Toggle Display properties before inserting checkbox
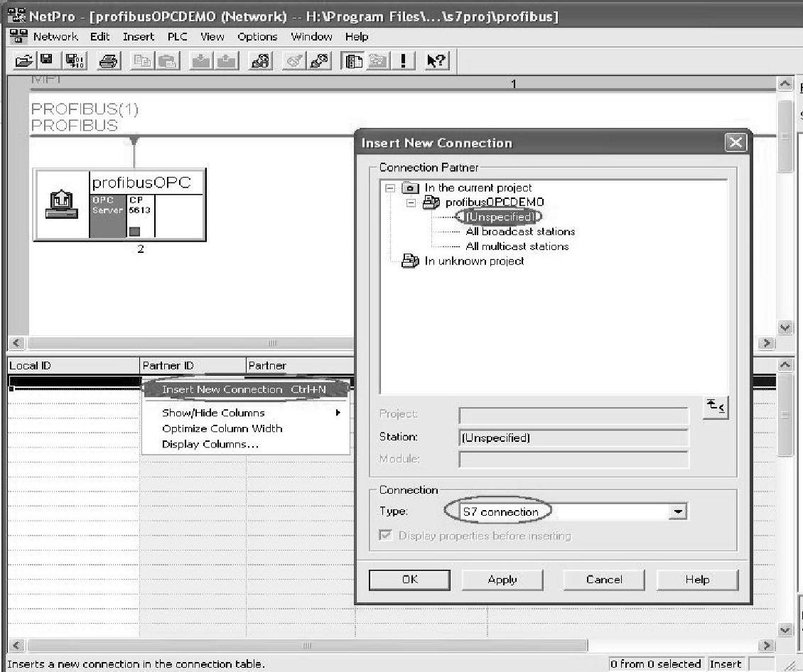This screenshot has width=803, height=672. pyautogui.click(x=386, y=536)
